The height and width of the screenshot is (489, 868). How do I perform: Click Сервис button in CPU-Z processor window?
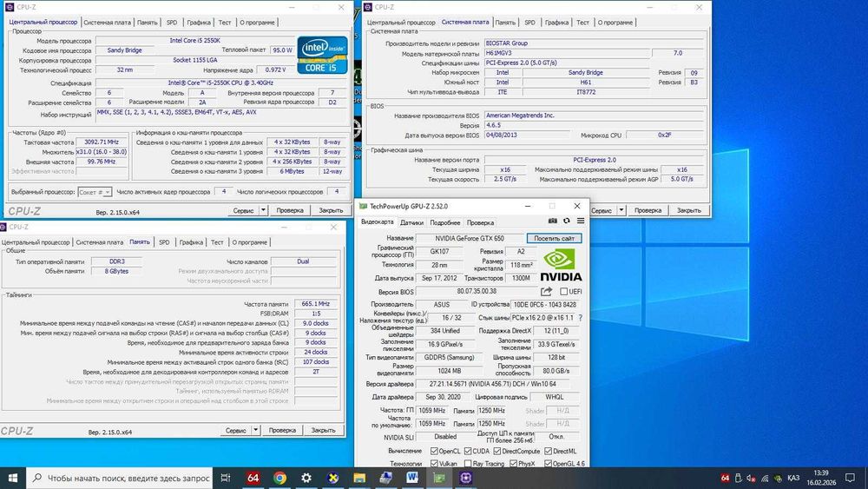click(243, 210)
